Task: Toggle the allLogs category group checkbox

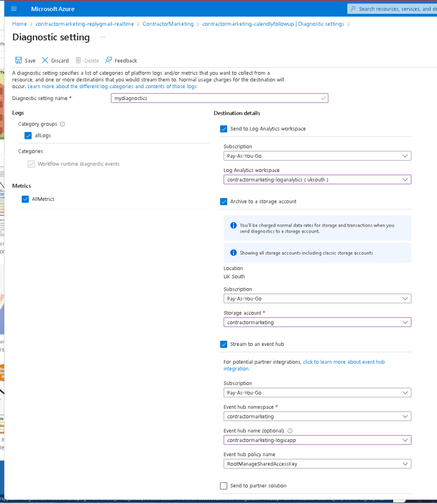Action: (28, 135)
